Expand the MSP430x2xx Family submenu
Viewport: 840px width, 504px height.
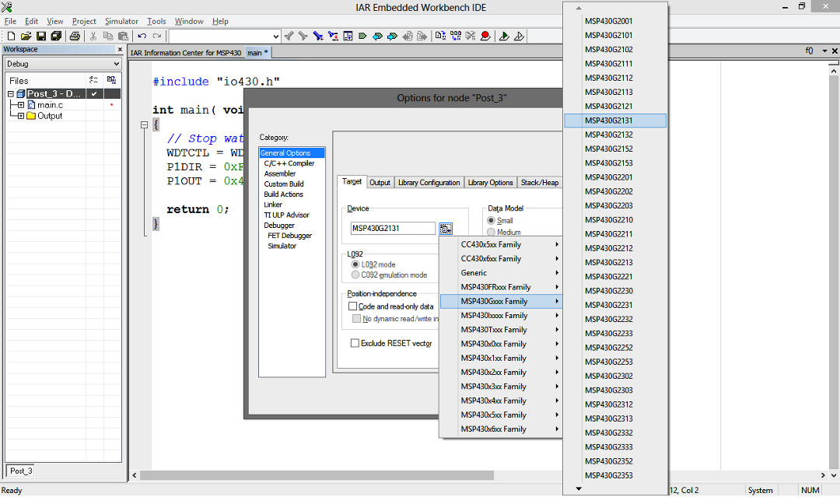[x=500, y=373]
